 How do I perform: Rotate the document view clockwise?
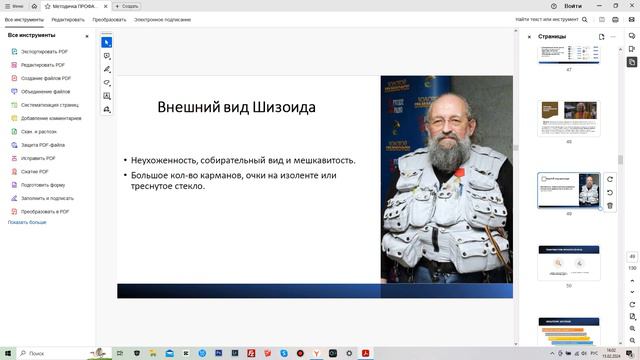(632, 304)
